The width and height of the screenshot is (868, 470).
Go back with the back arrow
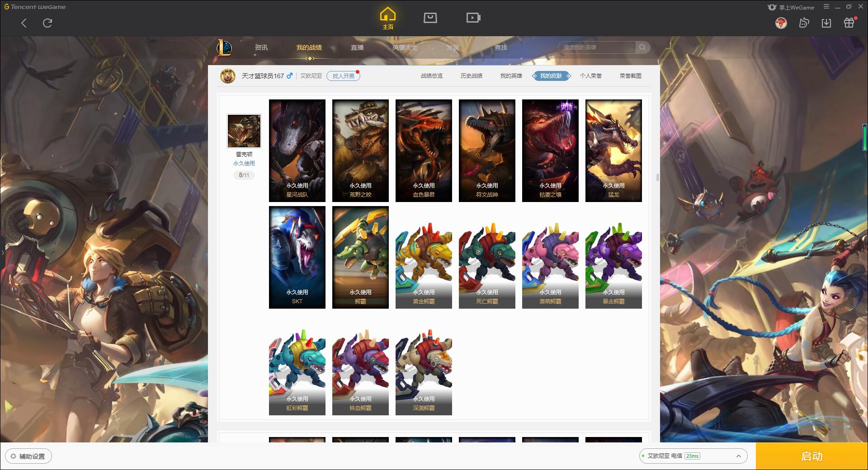pos(24,23)
